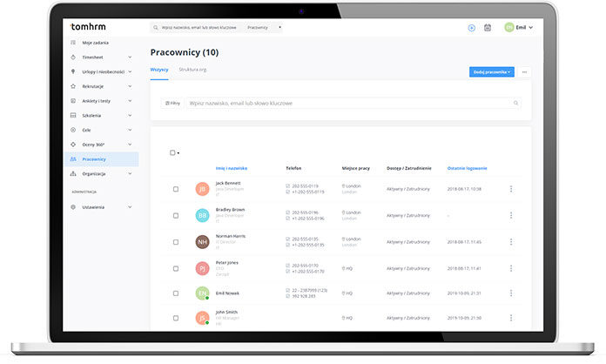
Task: Click the Filtry button
Action: pyautogui.click(x=172, y=103)
